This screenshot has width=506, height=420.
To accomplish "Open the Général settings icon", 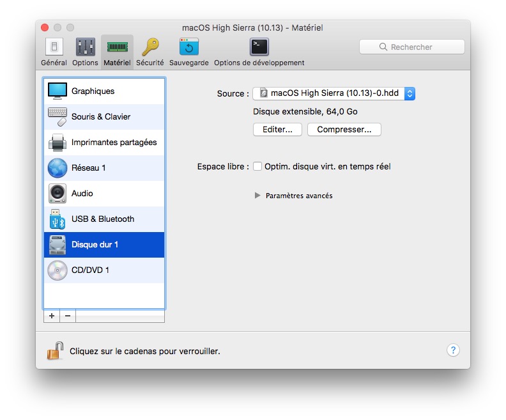I will click(54, 47).
